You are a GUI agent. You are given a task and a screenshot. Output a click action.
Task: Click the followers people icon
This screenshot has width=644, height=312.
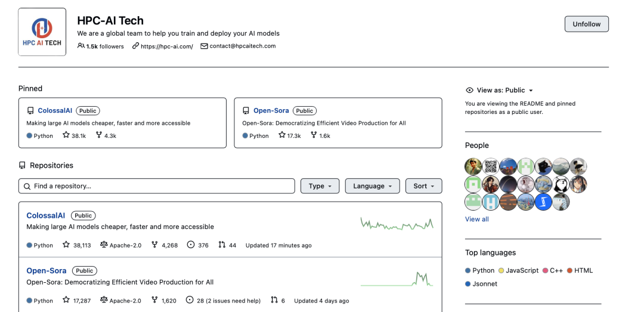80,46
